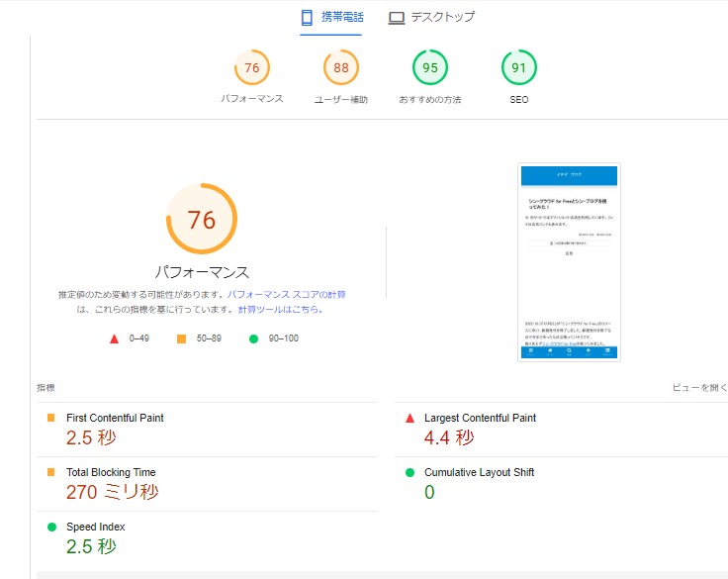Viewport: 728px width, 579px height.
Task: Open the パフォーマンス スコアの計算 link
Action: [x=287, y=295]
